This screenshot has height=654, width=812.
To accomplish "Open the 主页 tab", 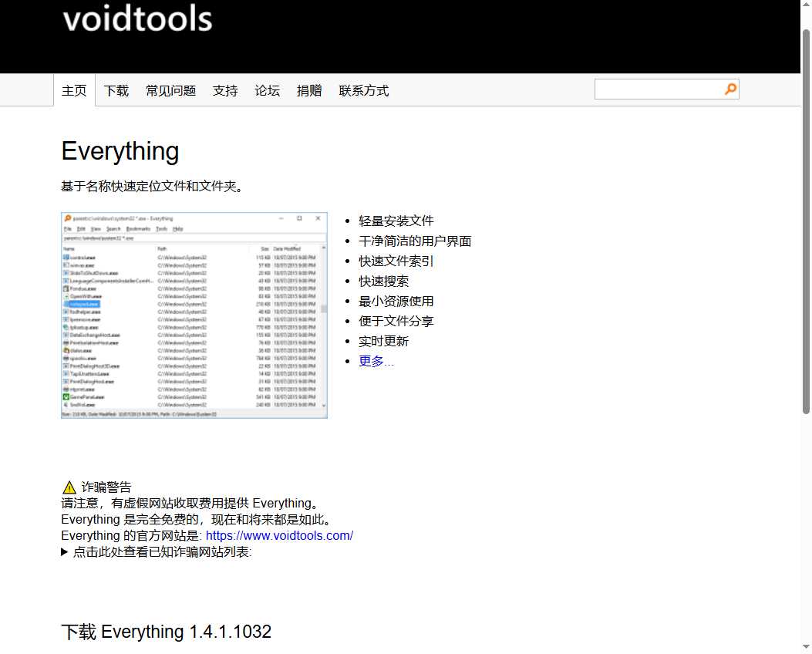I will [74, 90].
